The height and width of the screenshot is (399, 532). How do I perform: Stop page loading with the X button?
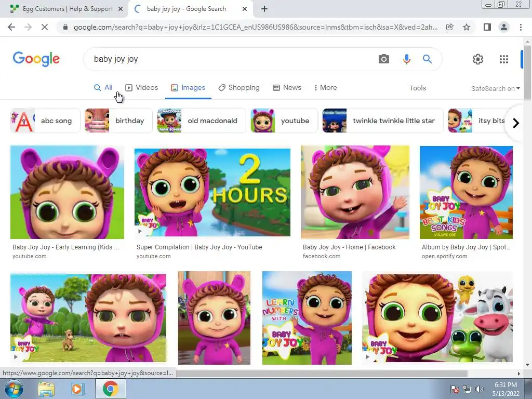45,27
